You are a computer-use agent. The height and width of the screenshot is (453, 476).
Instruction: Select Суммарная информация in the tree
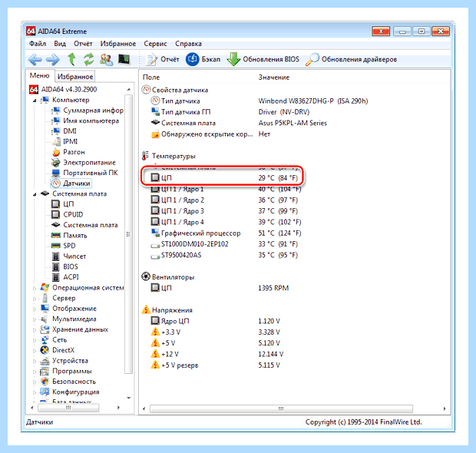click(x=88, y=111)
